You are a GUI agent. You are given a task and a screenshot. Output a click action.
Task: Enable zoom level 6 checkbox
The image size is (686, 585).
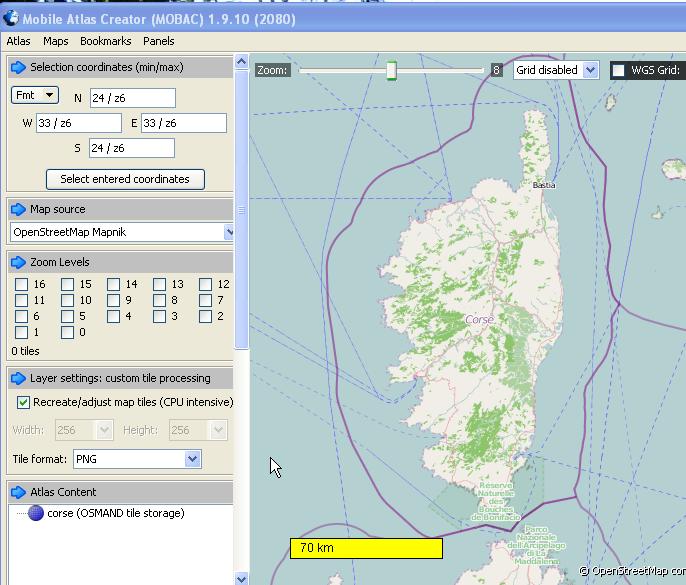21,316
